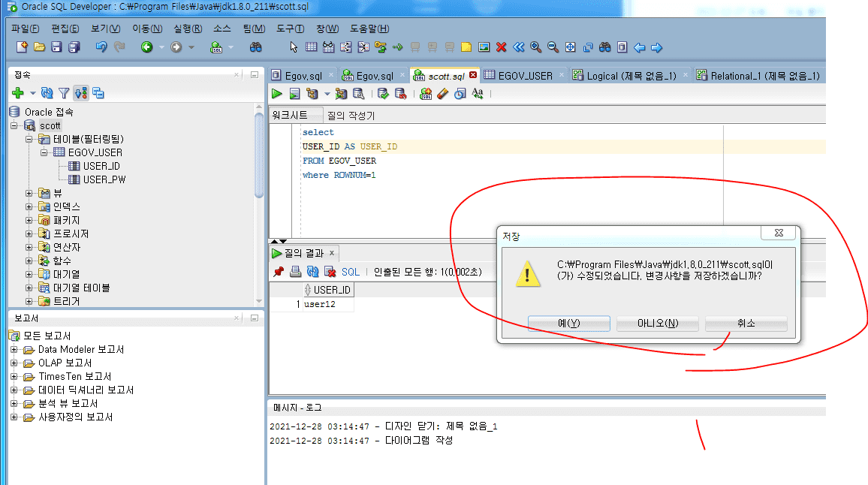Image resolution: width=868 pixels, height=485 pixels.
Task: Switch to the EGOV_USER tab
Action: click(525, 76)
